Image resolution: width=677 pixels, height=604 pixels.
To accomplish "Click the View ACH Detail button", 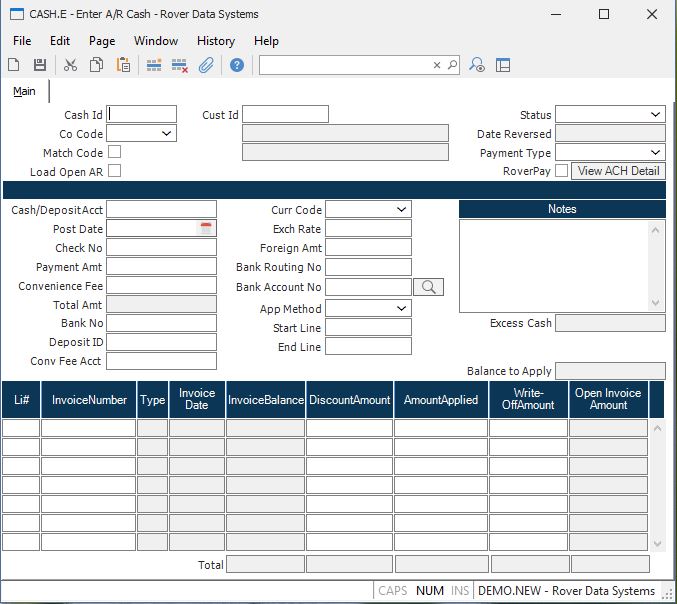I will (618, 171).
